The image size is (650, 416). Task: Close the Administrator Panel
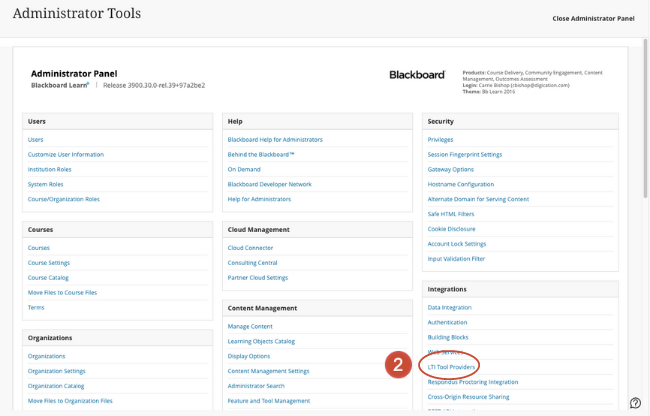click(593, 19)
